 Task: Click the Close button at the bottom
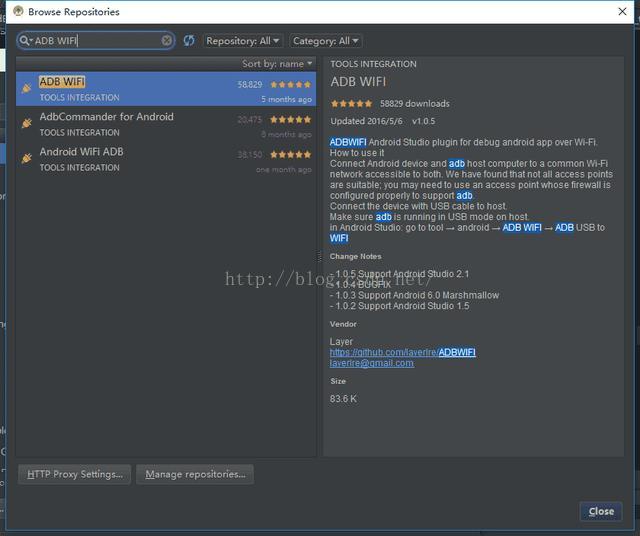601,512
